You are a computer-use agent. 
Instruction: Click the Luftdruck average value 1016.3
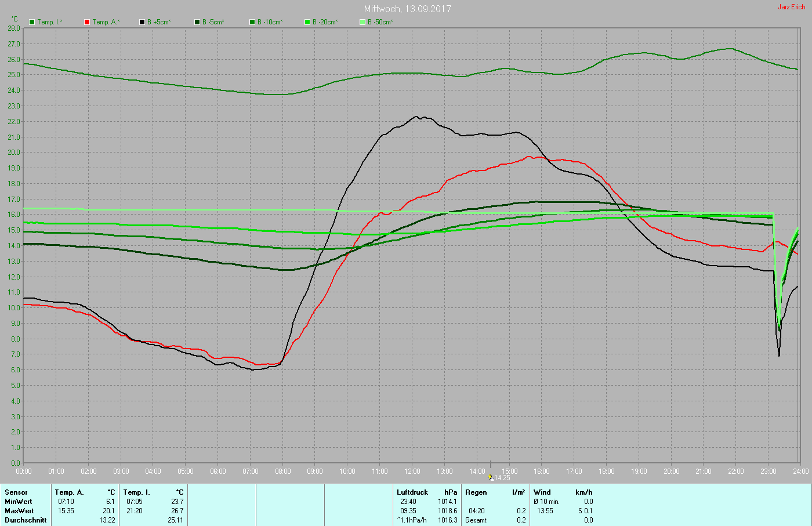tap(448, 520)
